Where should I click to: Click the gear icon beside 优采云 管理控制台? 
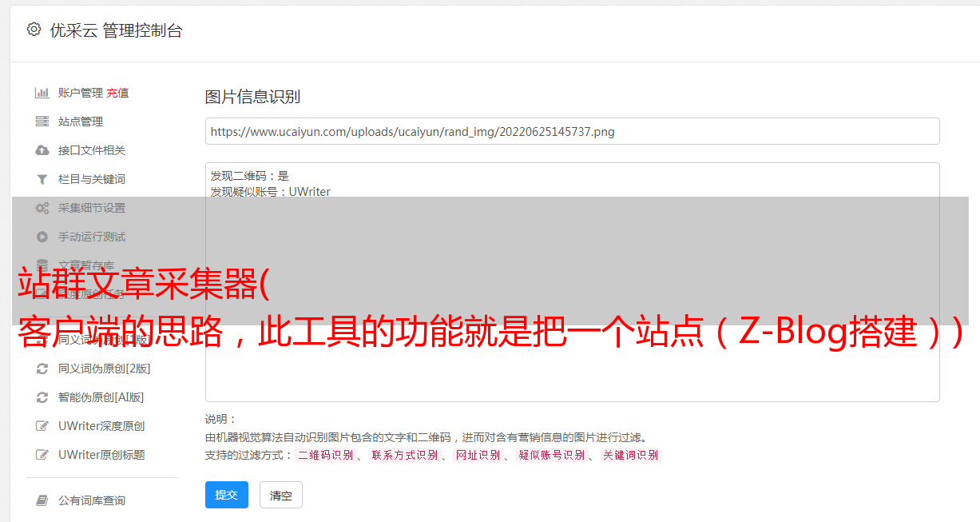[x=34, y=30]
